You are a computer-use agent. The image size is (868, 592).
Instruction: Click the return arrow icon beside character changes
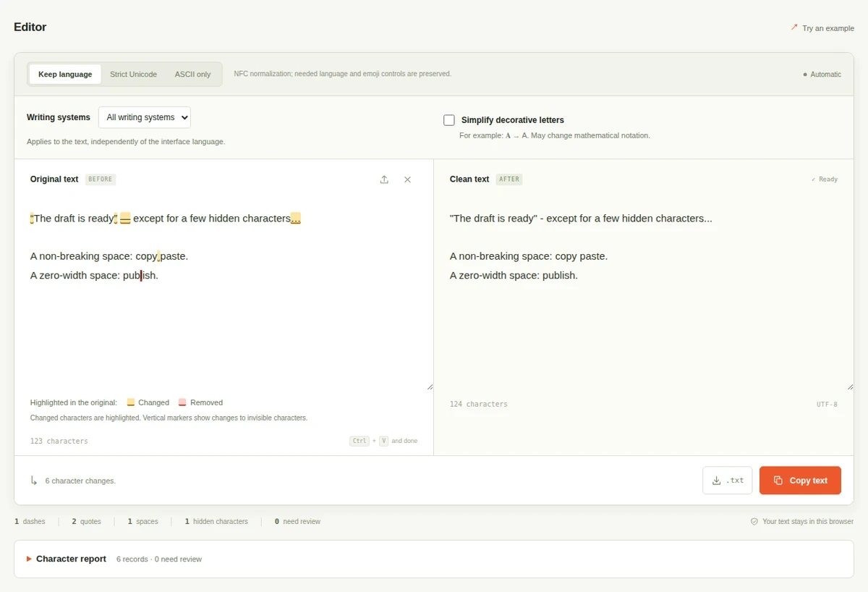[34, 481]
